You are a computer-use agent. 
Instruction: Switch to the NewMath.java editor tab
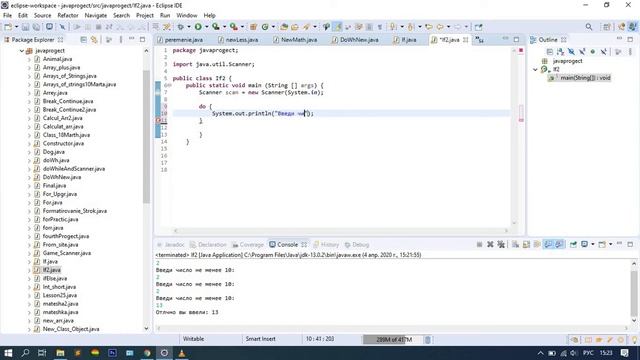[x=299, y=40]
